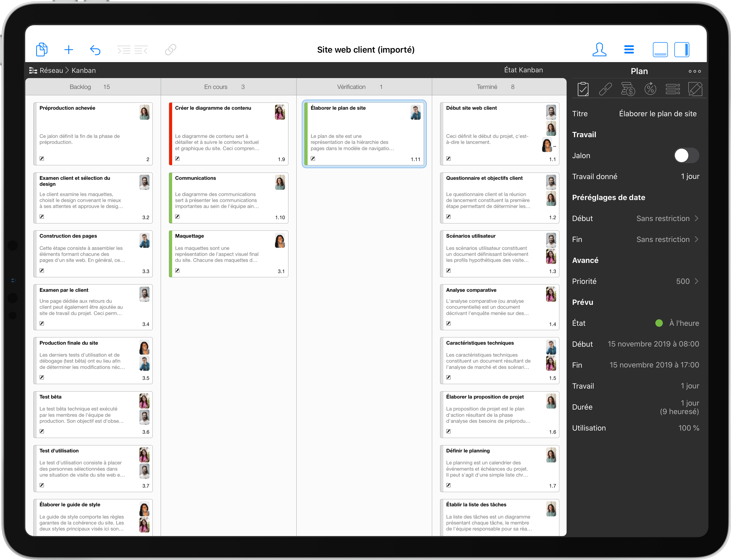Toggle the Jalon switch on

tap(686, 155)
